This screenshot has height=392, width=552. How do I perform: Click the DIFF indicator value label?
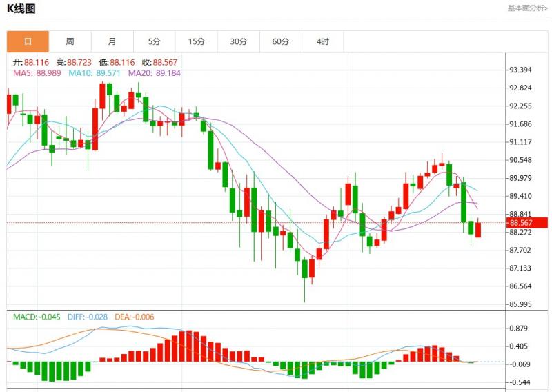(x=88, y=317)
